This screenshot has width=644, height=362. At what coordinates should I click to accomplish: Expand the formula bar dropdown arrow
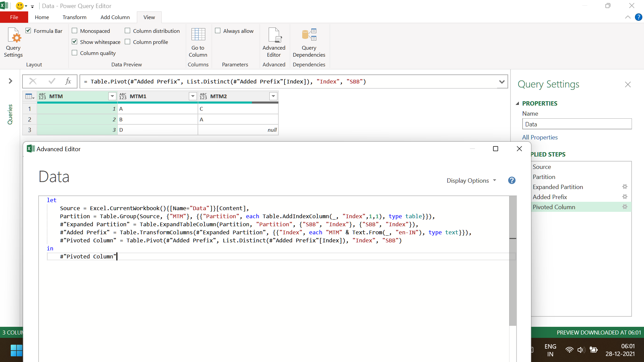click(x=502, y=81)
